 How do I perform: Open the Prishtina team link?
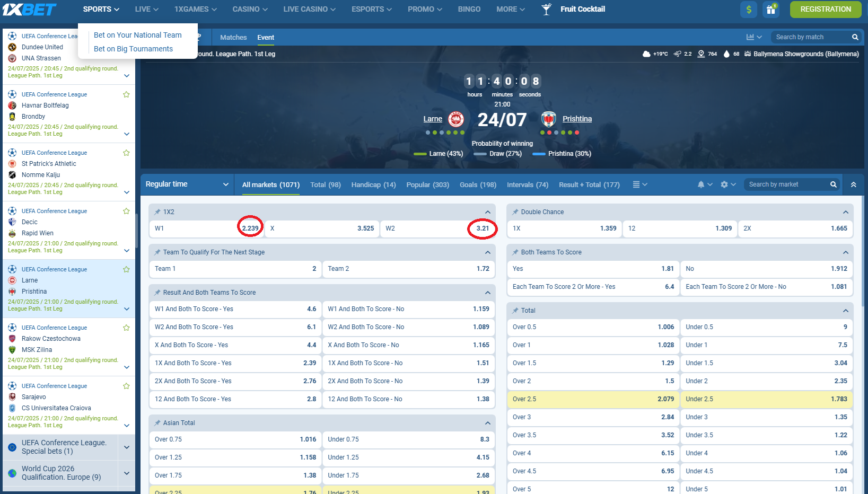click(577, 119)
